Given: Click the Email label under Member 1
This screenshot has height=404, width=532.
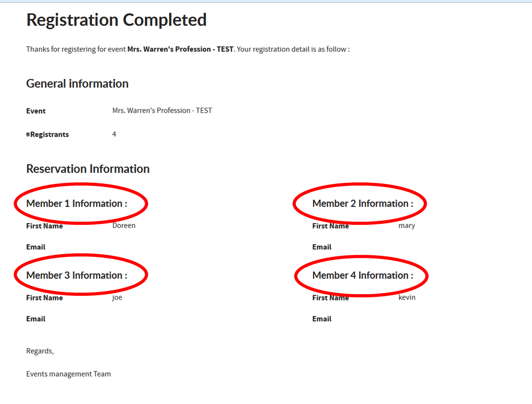Looking at the screenshot, I should click(36, 247).
